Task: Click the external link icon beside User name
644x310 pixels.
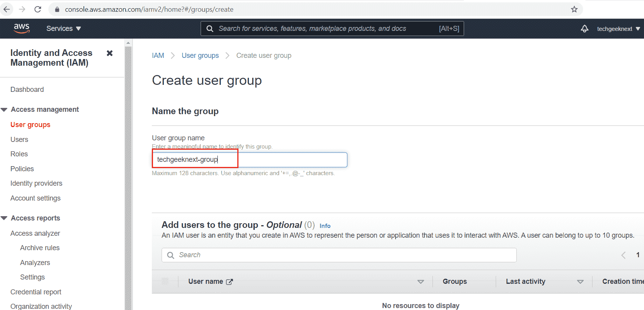Action: click(x=229, y=281)
